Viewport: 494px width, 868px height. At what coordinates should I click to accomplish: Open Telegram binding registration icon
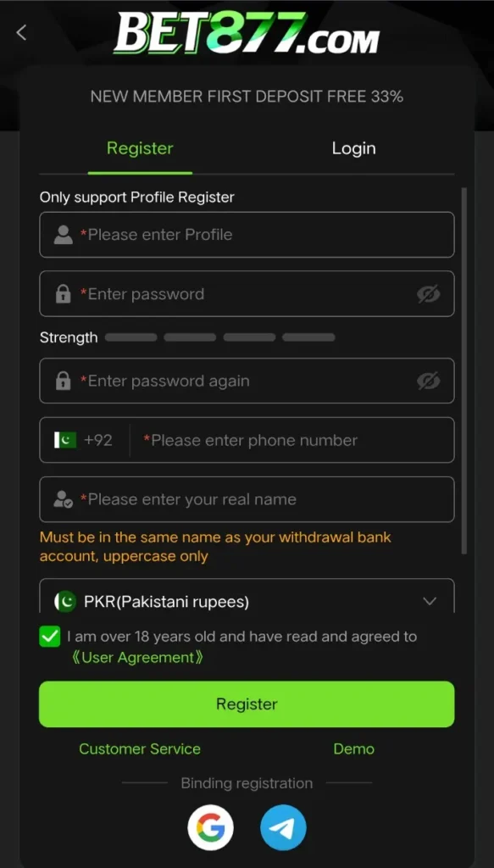[x=283, y=827]
